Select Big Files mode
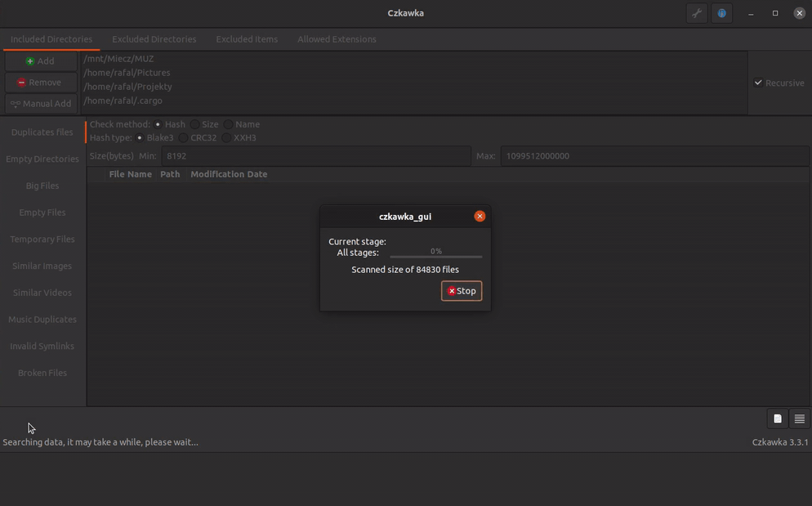Screen dimensions: 812x506 (x=42, y=186)
